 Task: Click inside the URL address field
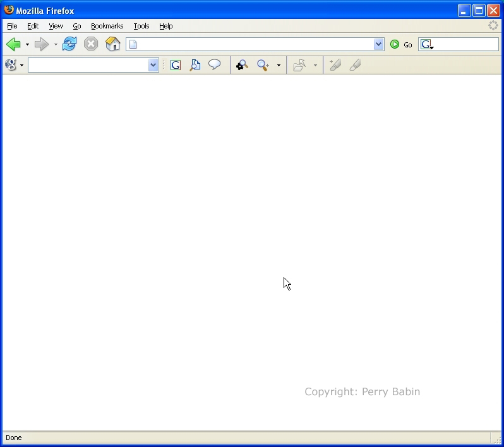click(255, 44)
